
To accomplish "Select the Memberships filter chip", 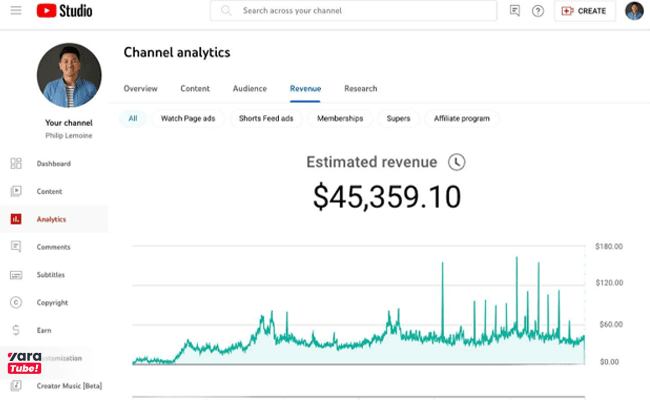I will tap(340, 119).
